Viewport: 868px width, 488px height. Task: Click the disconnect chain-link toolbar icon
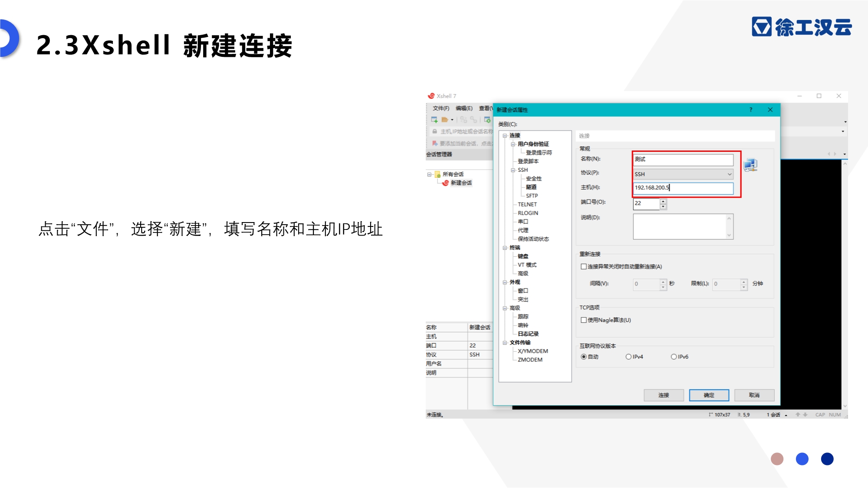tap(464, 120)
